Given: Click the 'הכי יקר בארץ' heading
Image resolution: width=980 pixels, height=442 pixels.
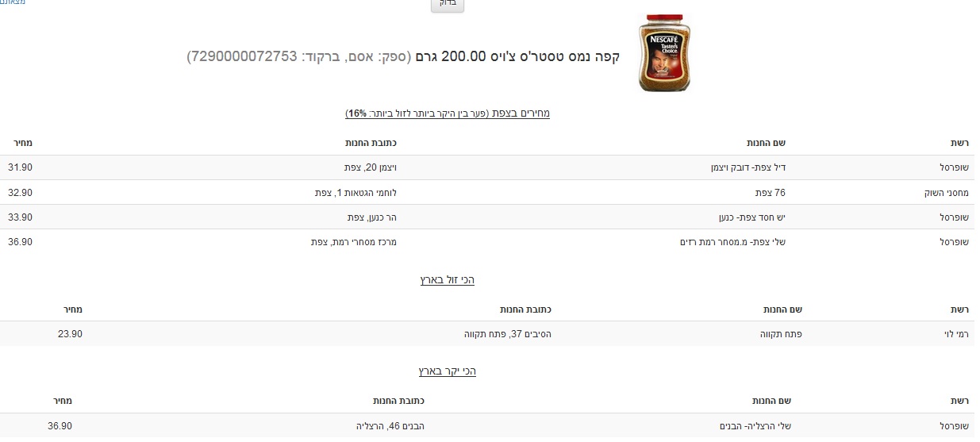Looking at the screenshot, I should click(448, 371).
